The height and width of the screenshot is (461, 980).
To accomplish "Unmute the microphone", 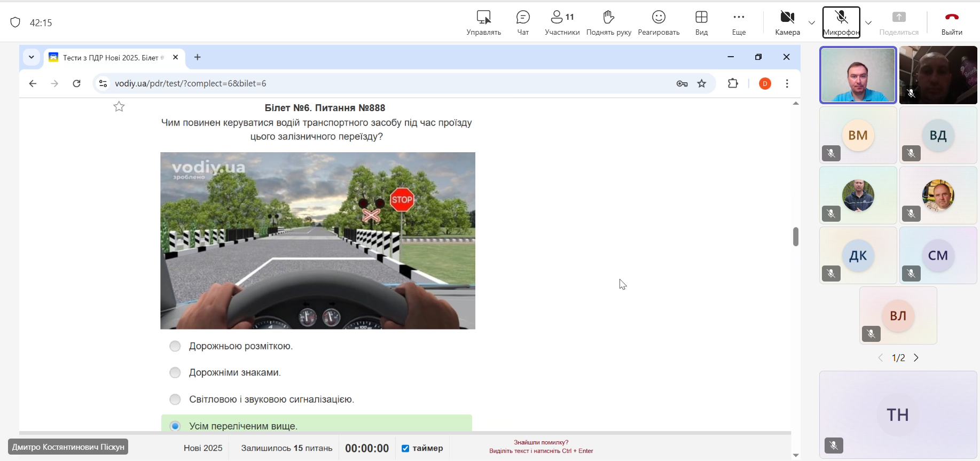I will click(841, 22).
